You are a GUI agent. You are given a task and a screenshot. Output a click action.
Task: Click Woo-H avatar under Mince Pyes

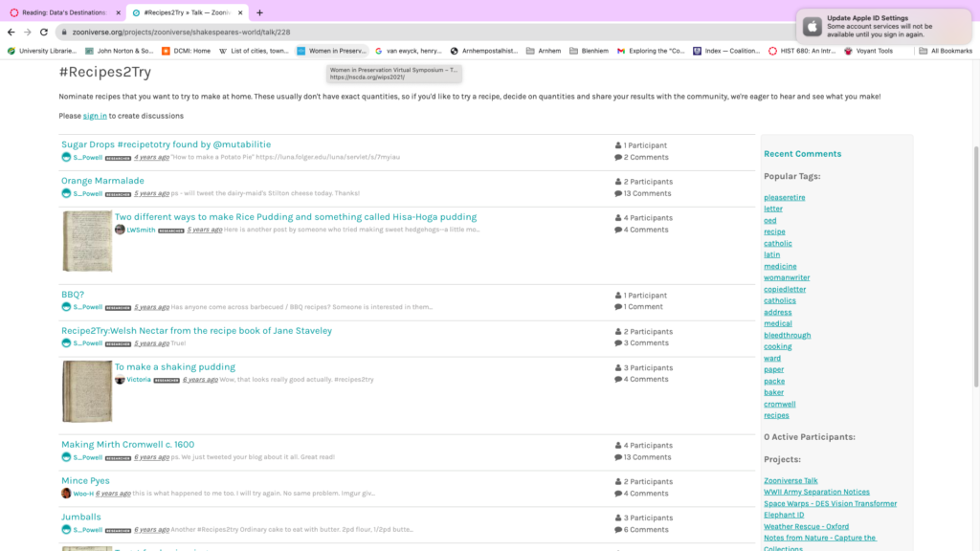(66, 493)
